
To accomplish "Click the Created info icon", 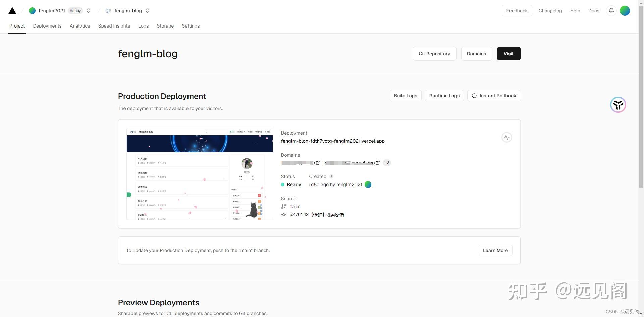I will pyautogui.click(x=331, y=176).
